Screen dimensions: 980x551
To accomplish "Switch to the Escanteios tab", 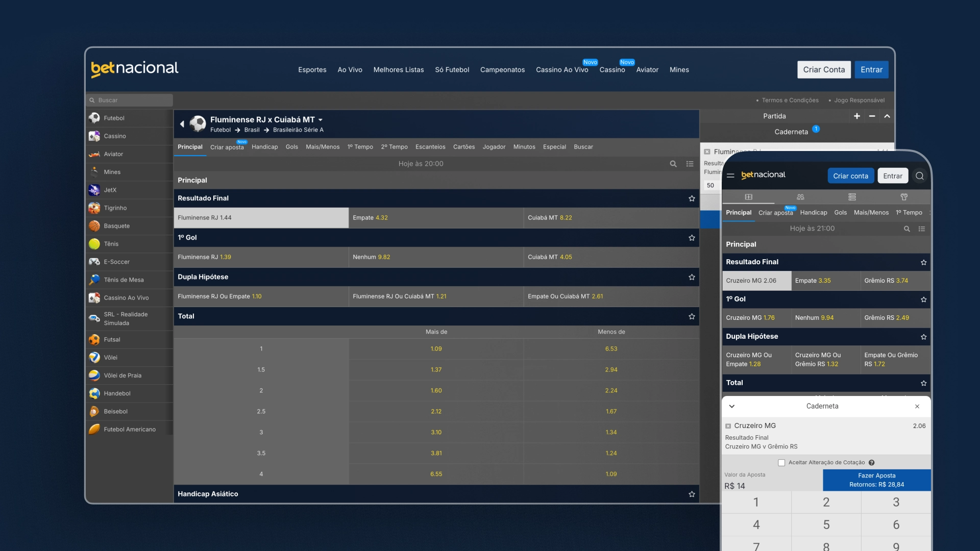I will tap(430, 147).
